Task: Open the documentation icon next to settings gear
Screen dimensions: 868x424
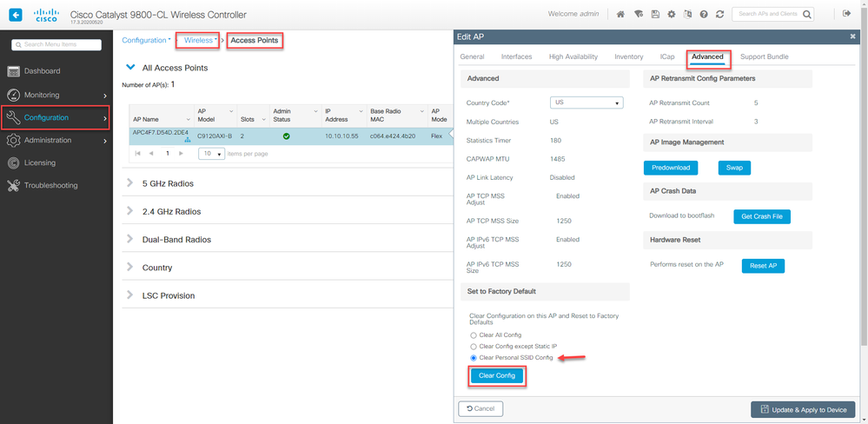Action: pos(687,15)
